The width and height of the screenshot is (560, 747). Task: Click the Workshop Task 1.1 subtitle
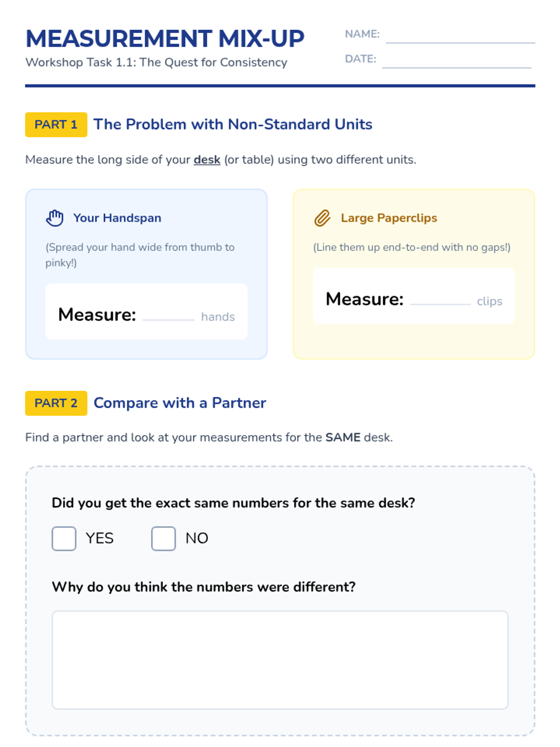(156, 63)
